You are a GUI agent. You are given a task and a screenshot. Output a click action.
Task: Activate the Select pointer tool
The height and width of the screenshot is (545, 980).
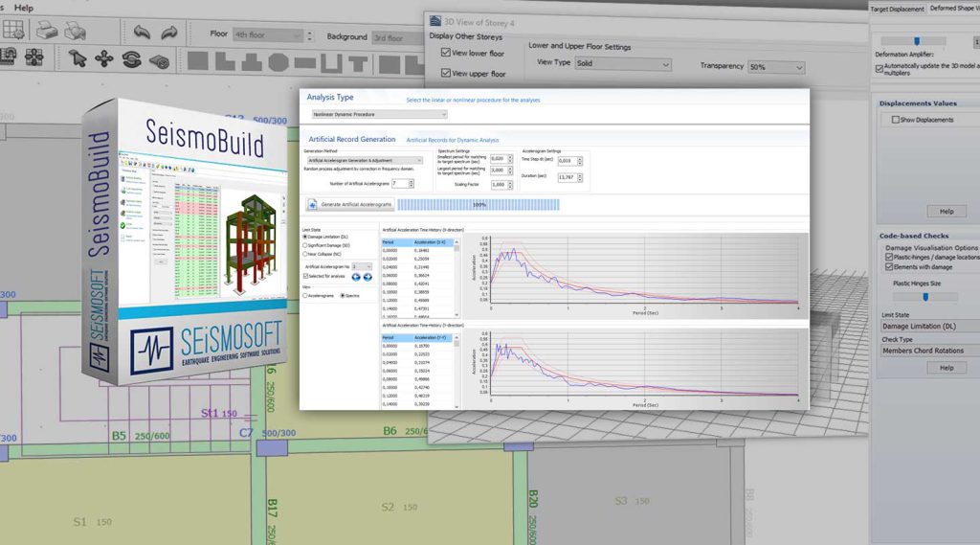(78, 58)
